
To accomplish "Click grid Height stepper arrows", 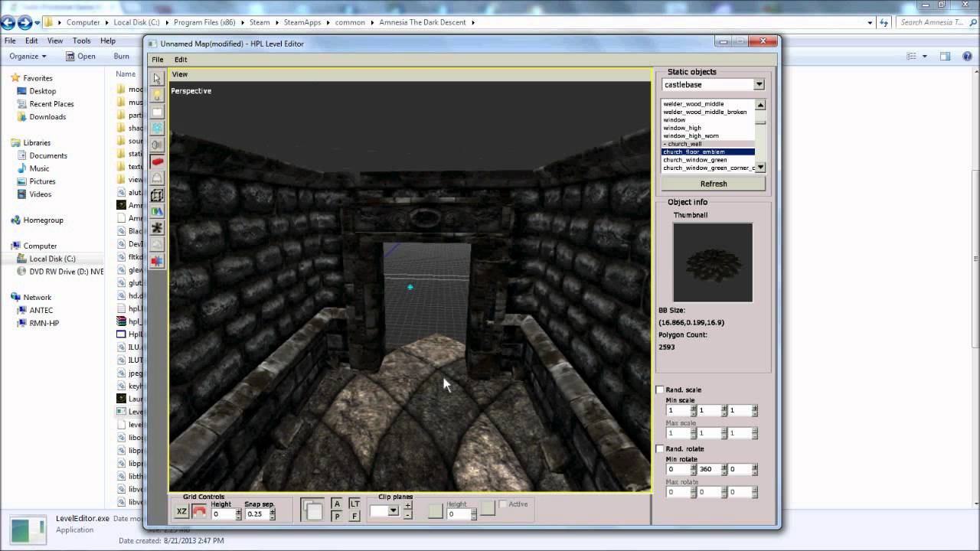I will (x=238, y=514).
